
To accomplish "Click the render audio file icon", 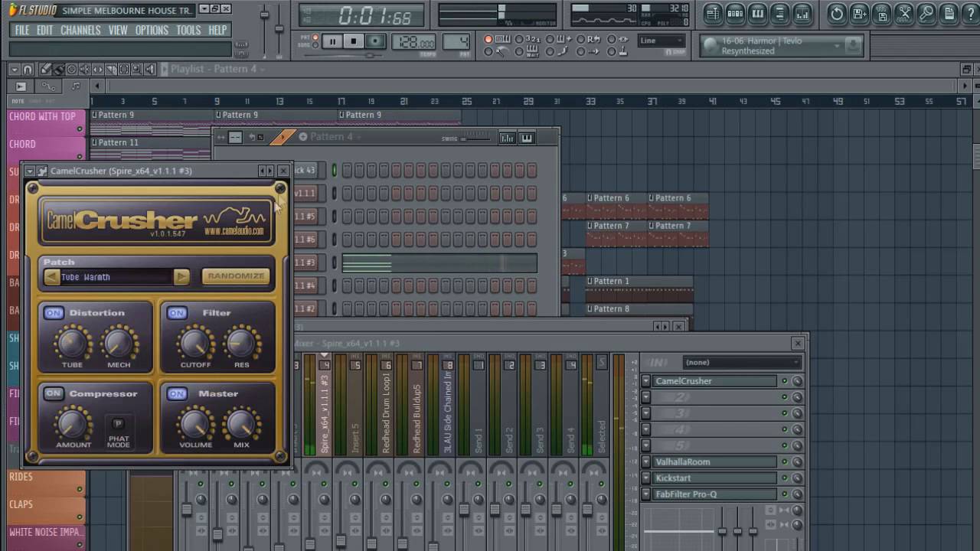I will 881,14.
